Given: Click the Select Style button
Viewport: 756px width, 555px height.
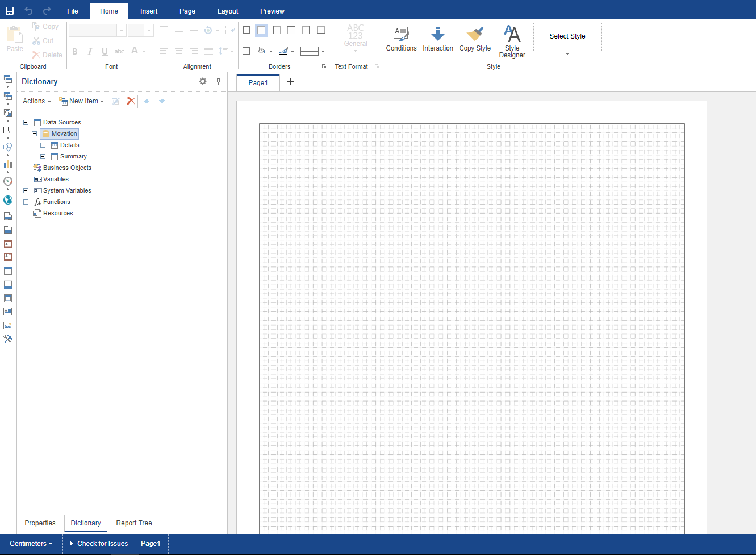Looking at the screenshot, I should point(567,36).
